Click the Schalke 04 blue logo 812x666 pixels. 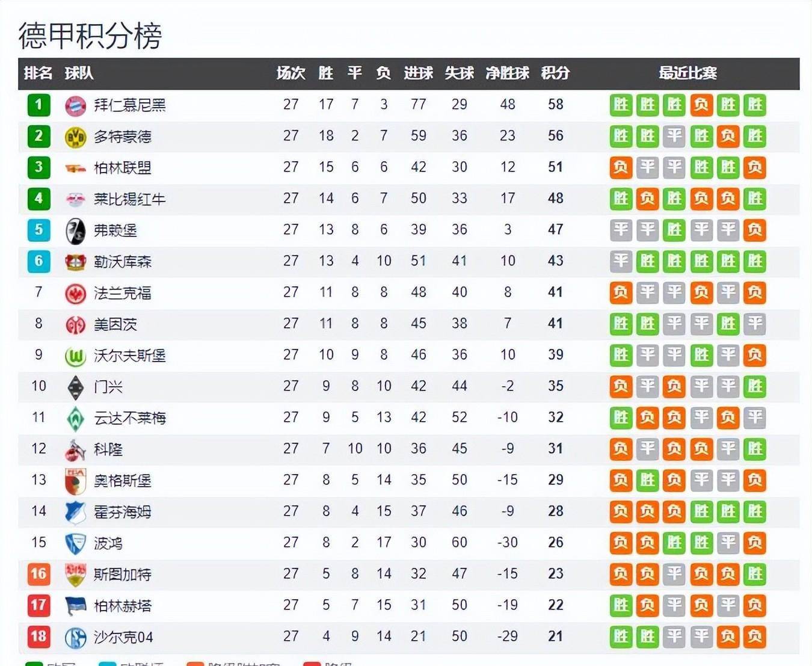click(x=75, y=638)
